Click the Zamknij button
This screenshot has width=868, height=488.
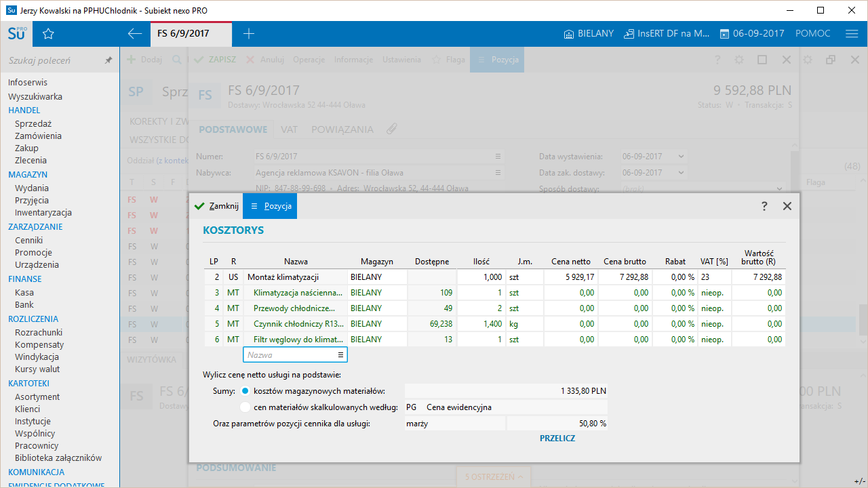pyautogui.click(x=216, y=206)
